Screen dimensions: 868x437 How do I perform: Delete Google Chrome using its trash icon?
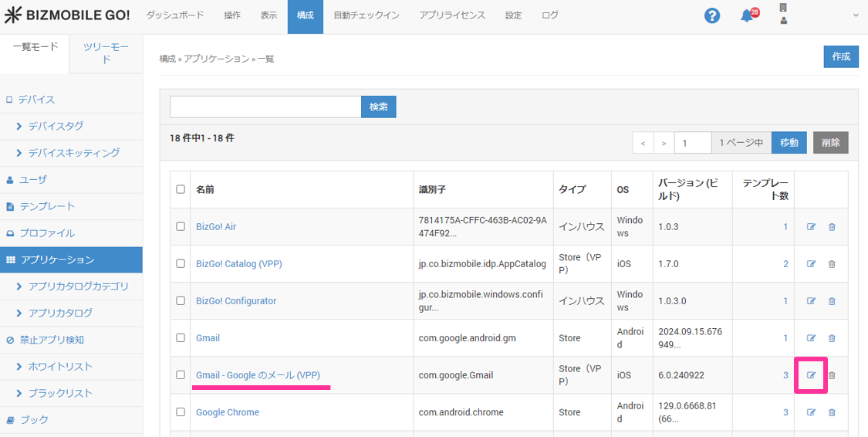[832, 412]
